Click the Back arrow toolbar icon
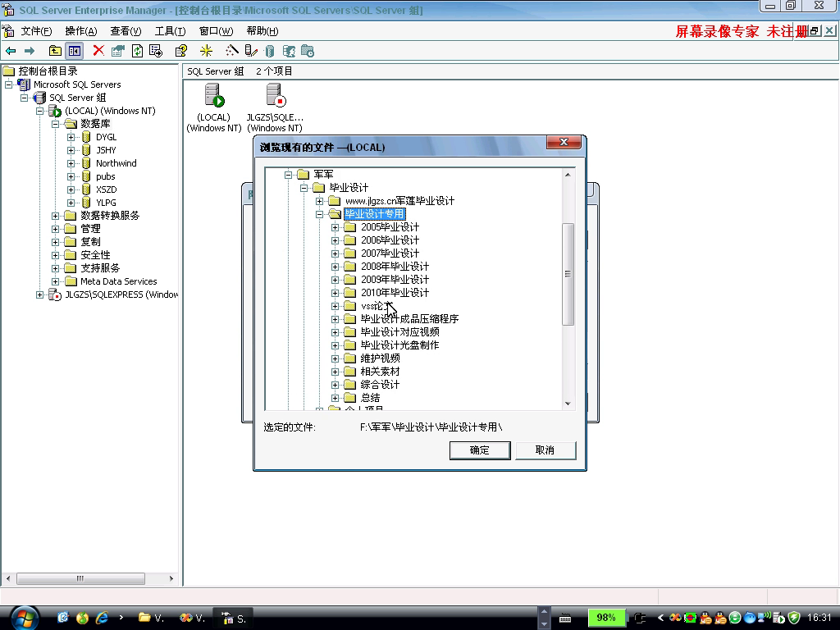 pos(11,51)
